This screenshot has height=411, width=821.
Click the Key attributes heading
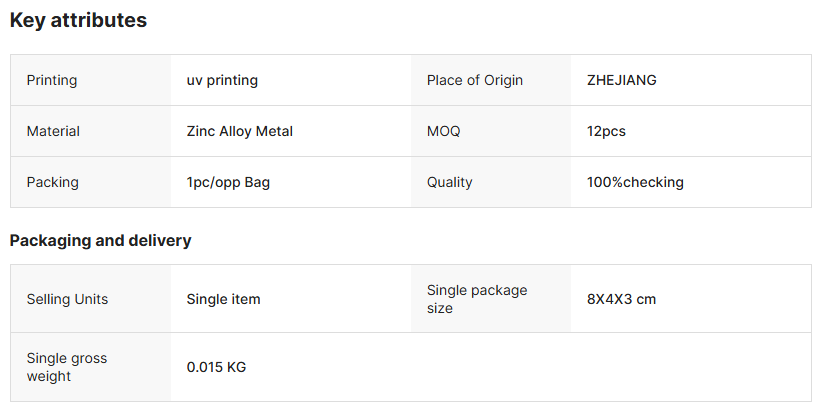click(78, 20)
